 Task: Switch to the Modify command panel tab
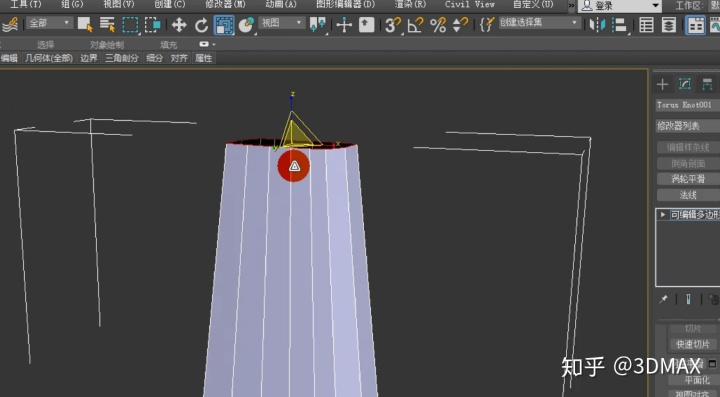pos(685,84)
